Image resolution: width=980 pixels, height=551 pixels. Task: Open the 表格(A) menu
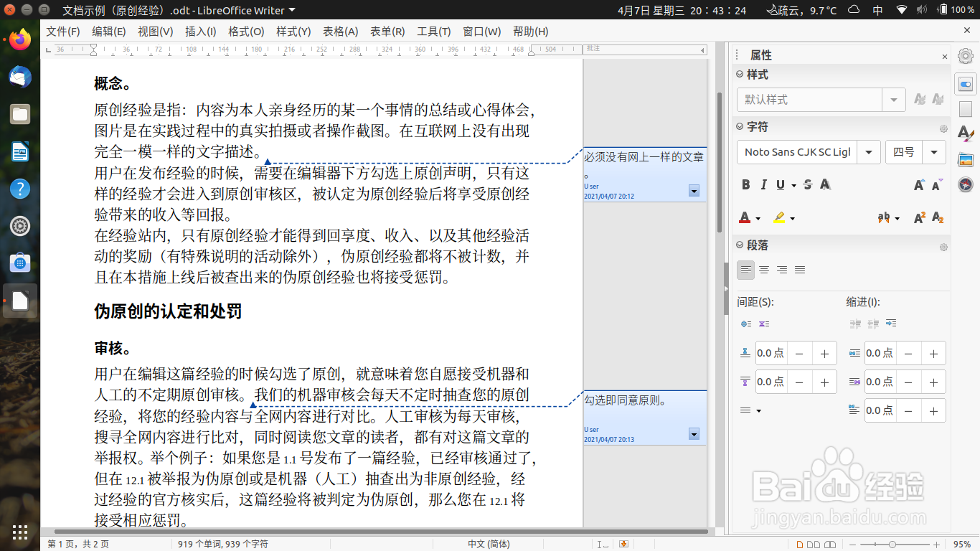pyautogui.click(x=340, y=32)
